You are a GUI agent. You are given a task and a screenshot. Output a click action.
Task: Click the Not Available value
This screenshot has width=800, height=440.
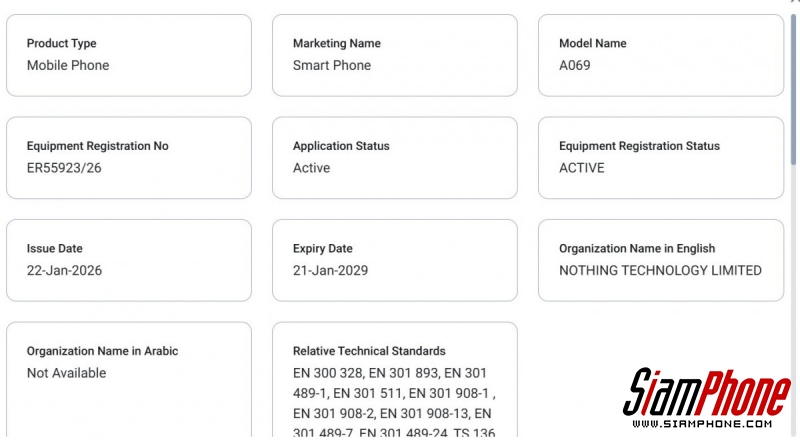66,374
